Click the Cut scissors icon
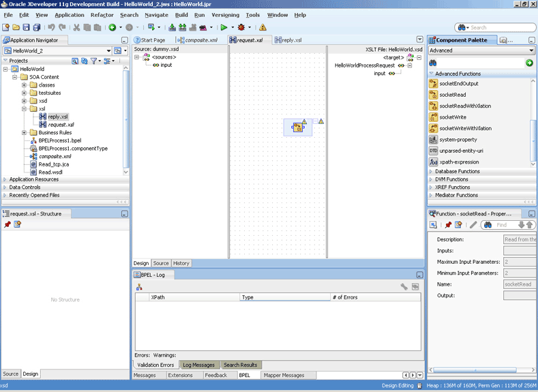The image size is (538, 392). click(76, 27)
